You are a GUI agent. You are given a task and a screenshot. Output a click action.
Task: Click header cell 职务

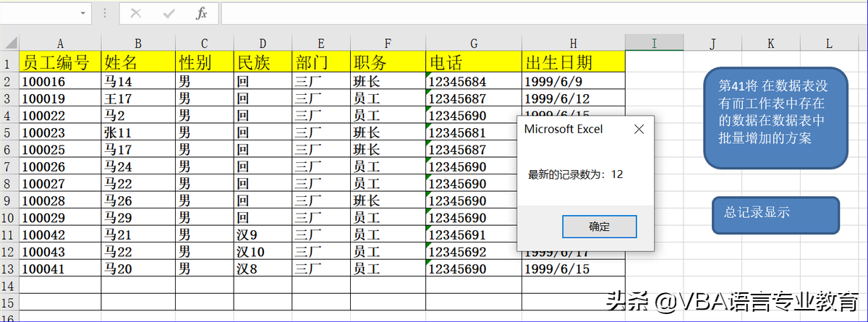point(388,62)
